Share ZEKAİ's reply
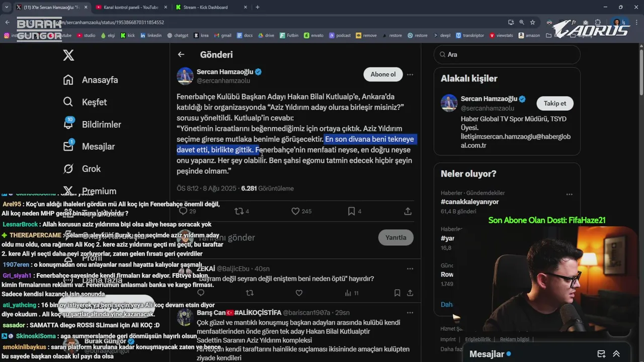 [x=410, y=293]
